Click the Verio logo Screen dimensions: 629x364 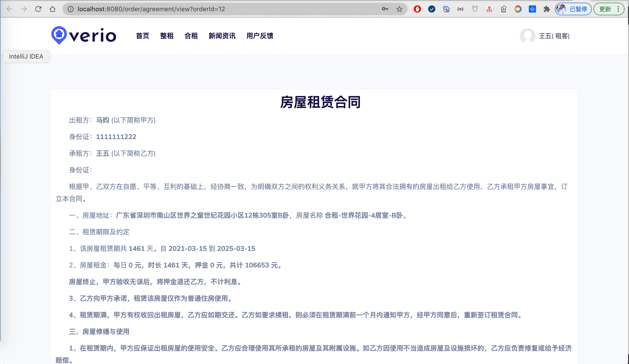84,35
